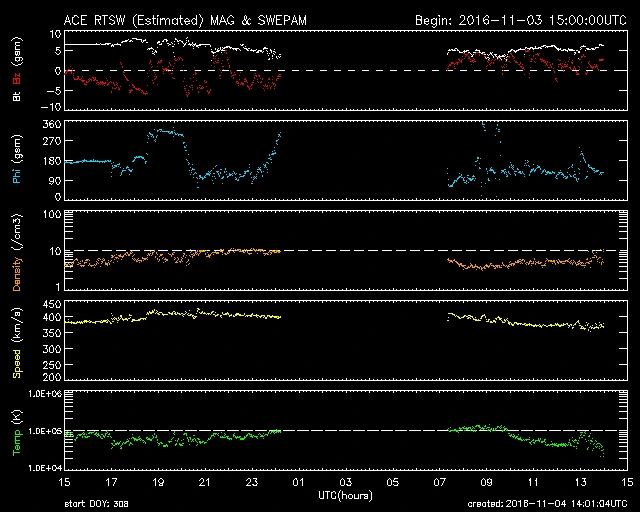Click hour label '23' on time axis
The image size is (640, 512).
pos(252,483)
